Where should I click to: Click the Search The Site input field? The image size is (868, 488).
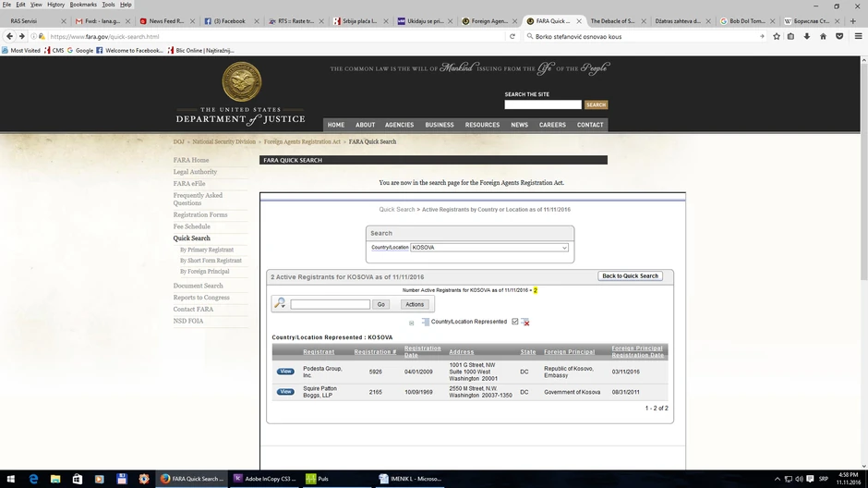pos(543,104)
